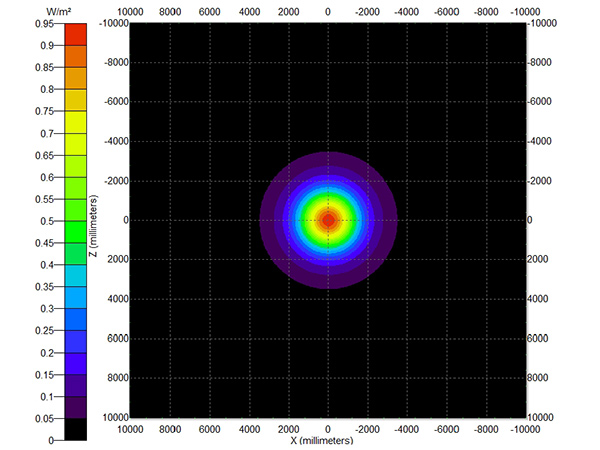Click the red peak at the irradiance spot center

point(328,220)
